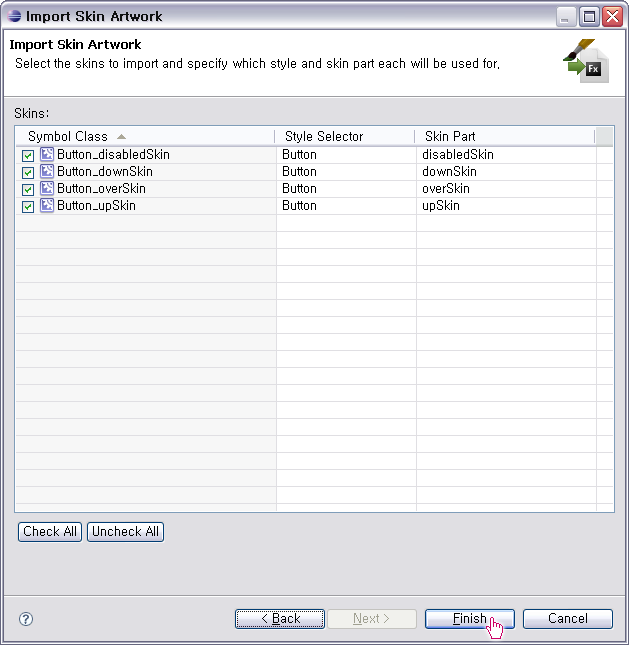Click the disabledSkin Skin Part cell
Image resolution: width=629 pixels, height=645 pixels.
506,155
